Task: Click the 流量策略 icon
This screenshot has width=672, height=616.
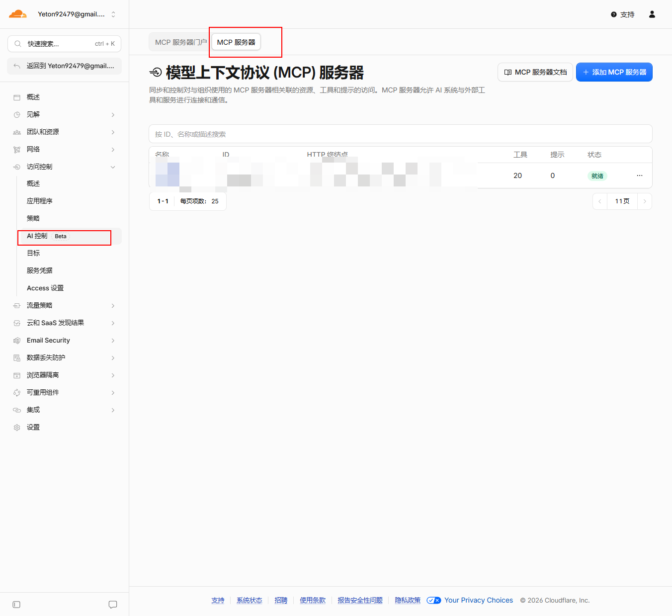Action: click(17, 306)
